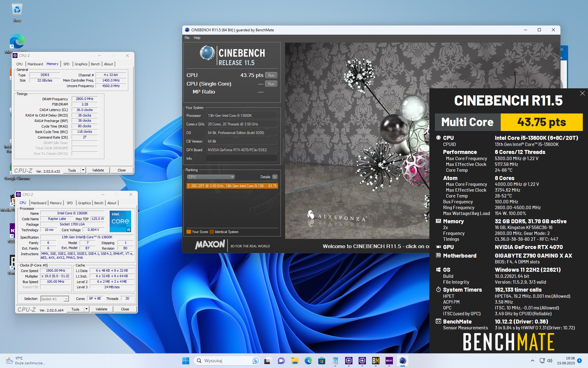Run the CPU multi-core benchmark
Viewport: 588px width, 368px height.
(271, 75)
